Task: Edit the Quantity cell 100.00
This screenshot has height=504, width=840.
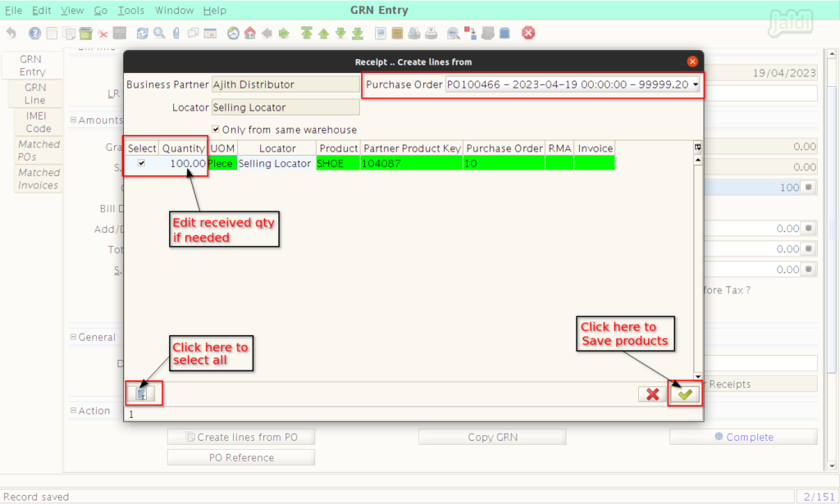Action: [x=183, y=163]
